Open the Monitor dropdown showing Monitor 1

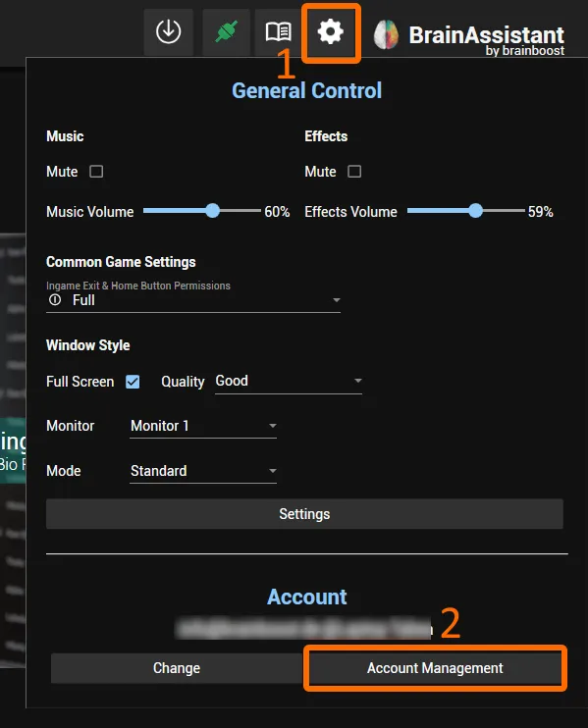(203, 426)
